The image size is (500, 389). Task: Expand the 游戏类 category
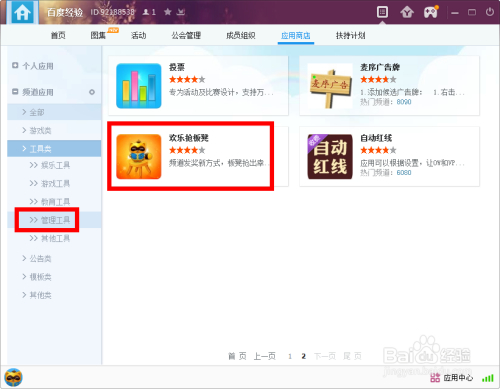54,130
